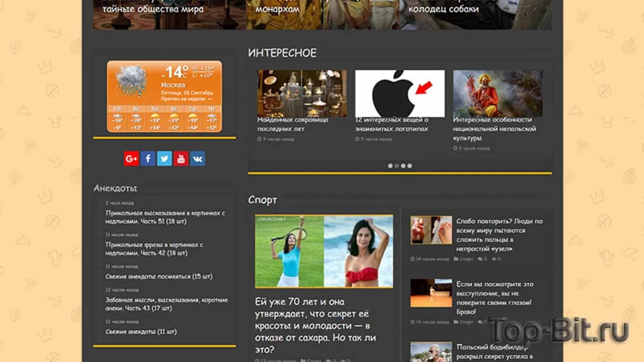The image size is (644, 362).
Task: Open '12 интересных вещей о знаменитых логотипах'
Action: [x=392, y=124]
